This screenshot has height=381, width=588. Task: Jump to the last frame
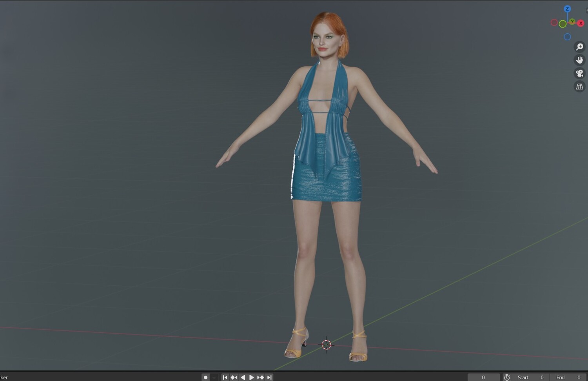click(269, 377)
